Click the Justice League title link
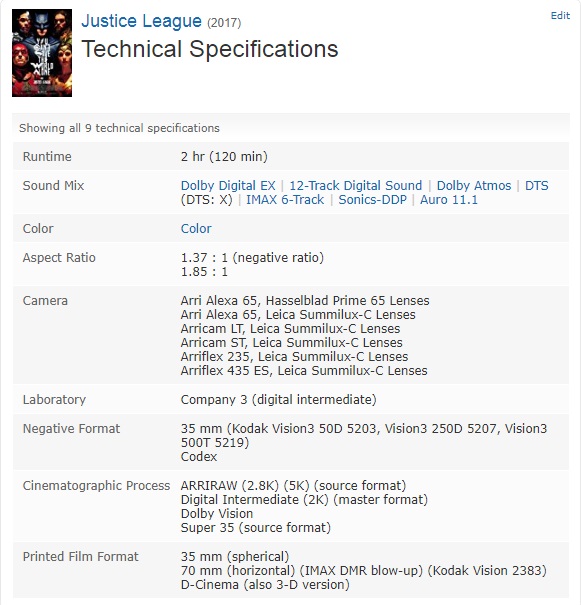 click(x=141, y=21)
